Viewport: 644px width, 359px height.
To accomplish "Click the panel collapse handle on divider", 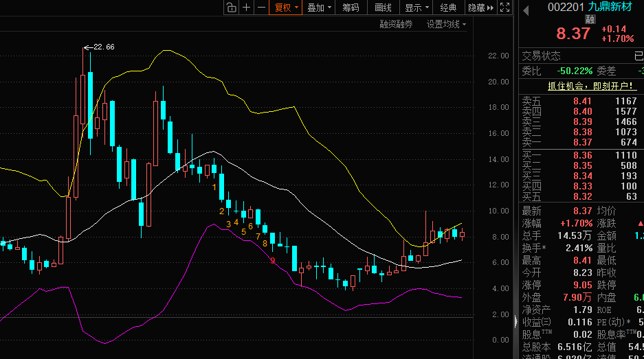I will 516,321.
